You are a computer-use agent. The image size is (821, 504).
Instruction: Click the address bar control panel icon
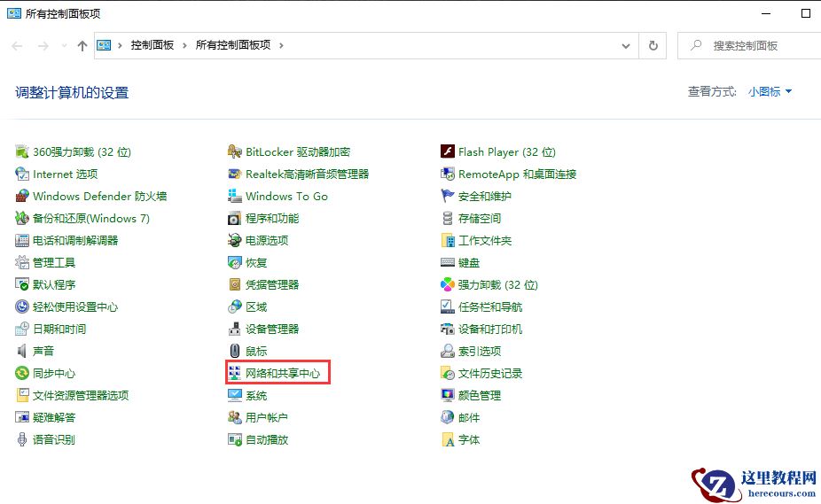(x=104, y=45)
